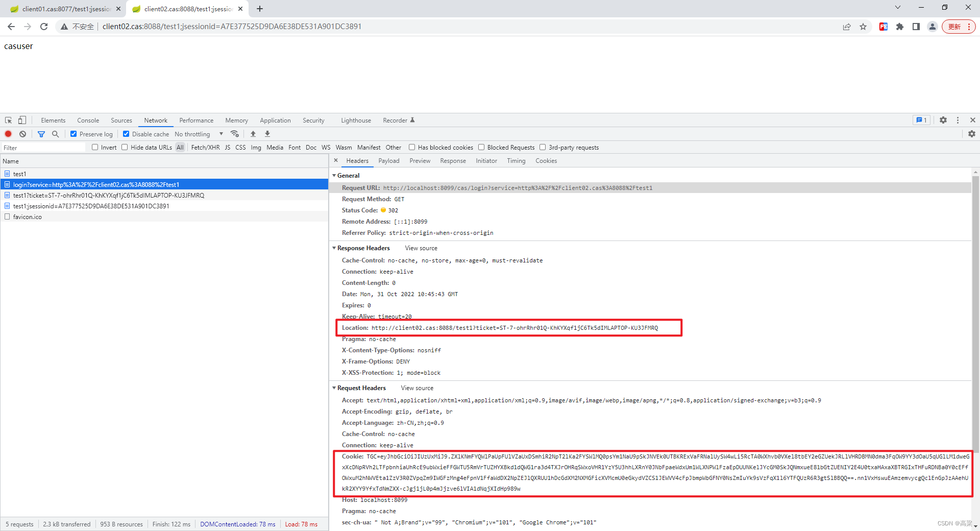Open network search magnifier
980x531 pixels.
pos(56,134)
